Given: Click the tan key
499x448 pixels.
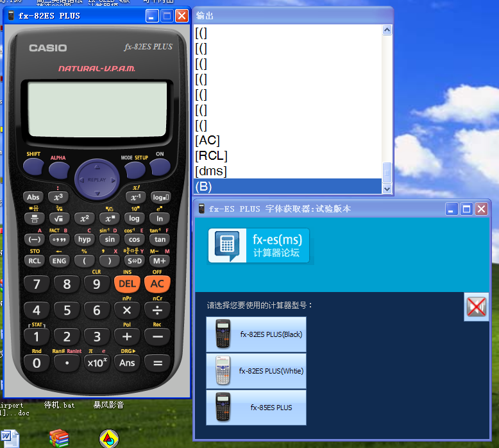Looking at the screenshot, I should point(160,239).
